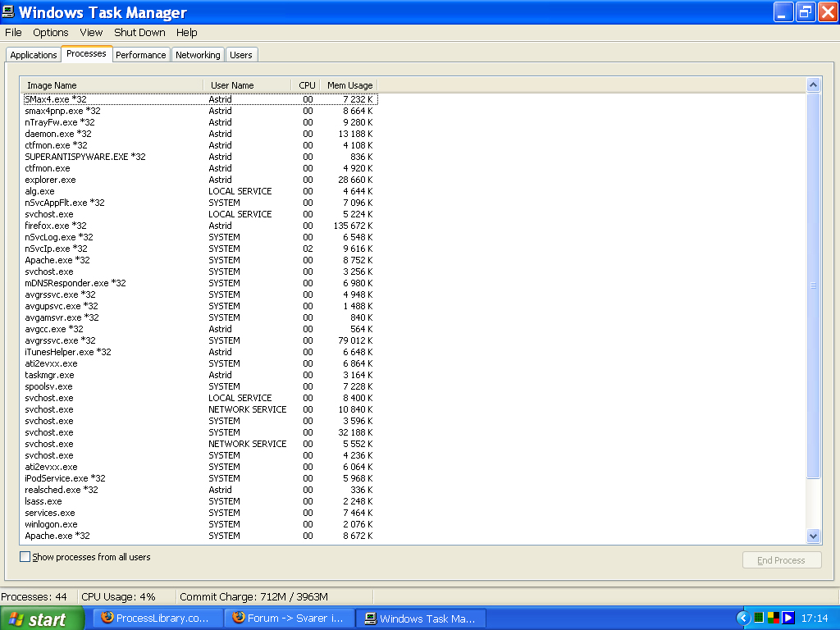Restore down the Task Manager window
Viewport: 840px width, 630px height.
(806, 11)
